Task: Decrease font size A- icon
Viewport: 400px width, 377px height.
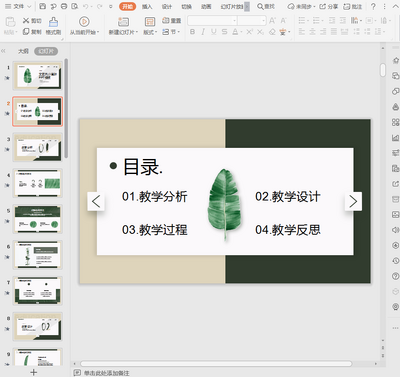Action: coord(283,21)
